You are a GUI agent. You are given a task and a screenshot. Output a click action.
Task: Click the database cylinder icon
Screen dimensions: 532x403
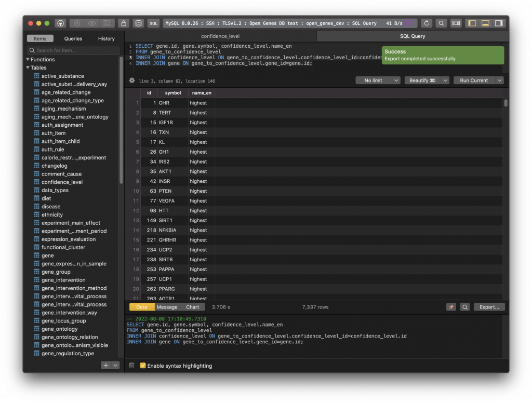coord(138,23)
